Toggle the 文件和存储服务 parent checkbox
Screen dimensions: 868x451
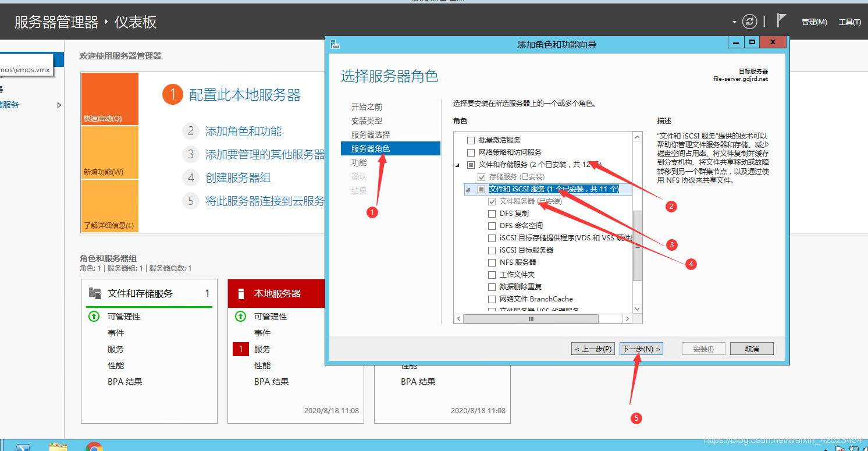pyautogui.click(x=471, y=165)
